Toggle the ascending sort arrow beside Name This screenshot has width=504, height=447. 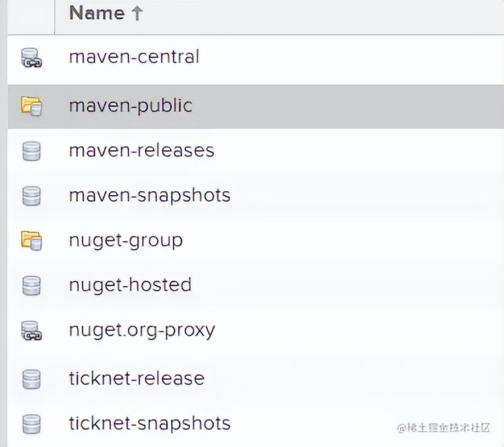137,14
